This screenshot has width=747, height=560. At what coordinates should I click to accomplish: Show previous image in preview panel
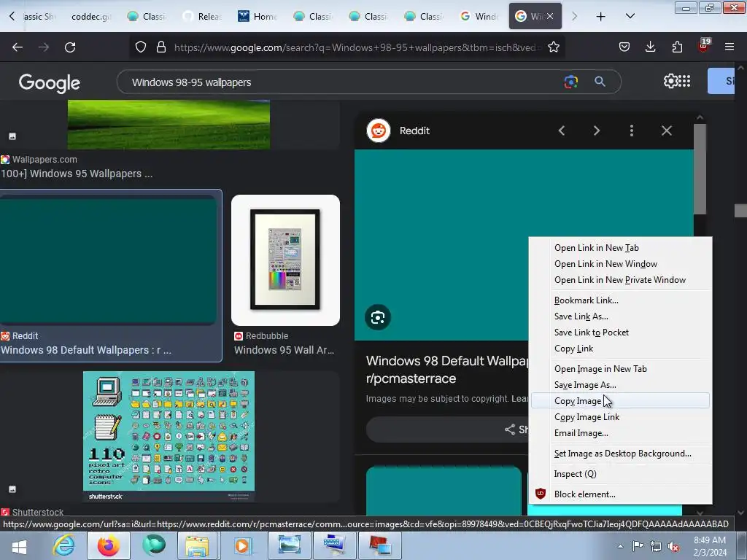(x=562, y=131)
